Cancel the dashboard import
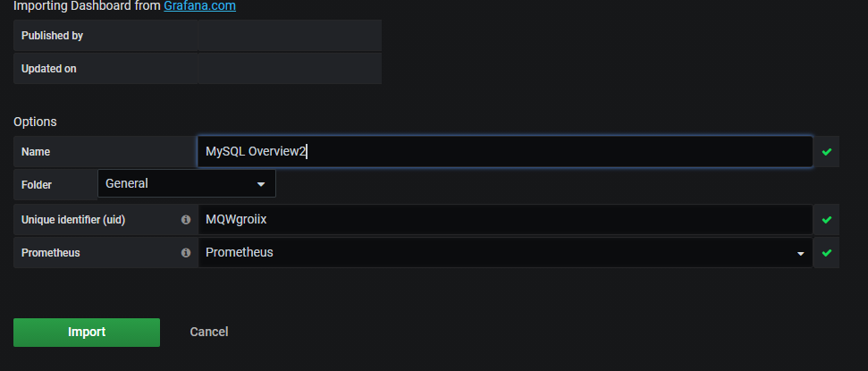868x371 pixels. click(208, 332)
